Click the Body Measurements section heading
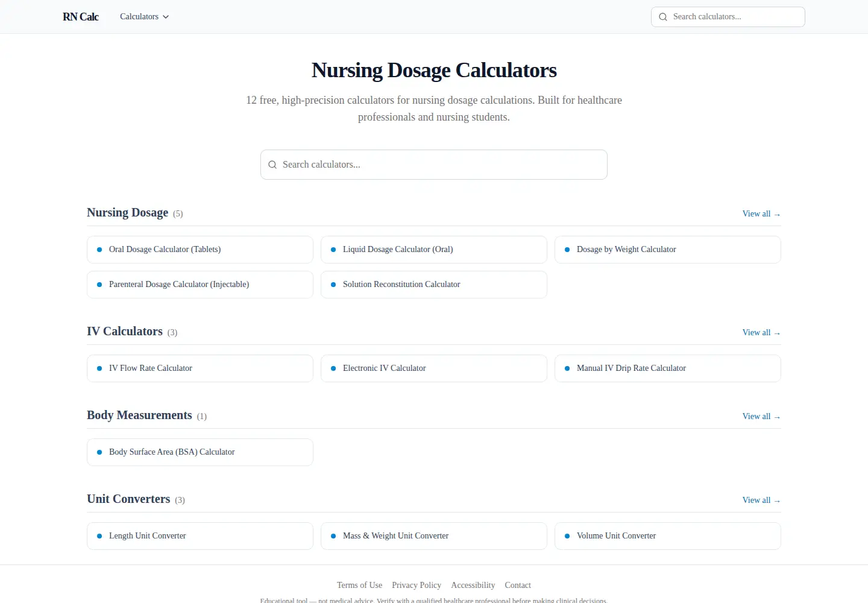Image resolution: width=868 pixels, height=603 pixels. coord(139,415)
